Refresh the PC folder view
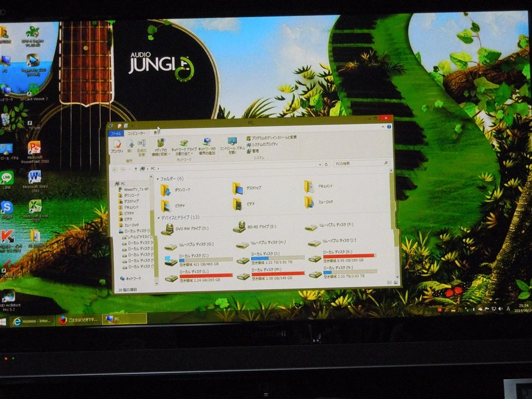This screenshot has height=399, width=532. tap(326, 164)
